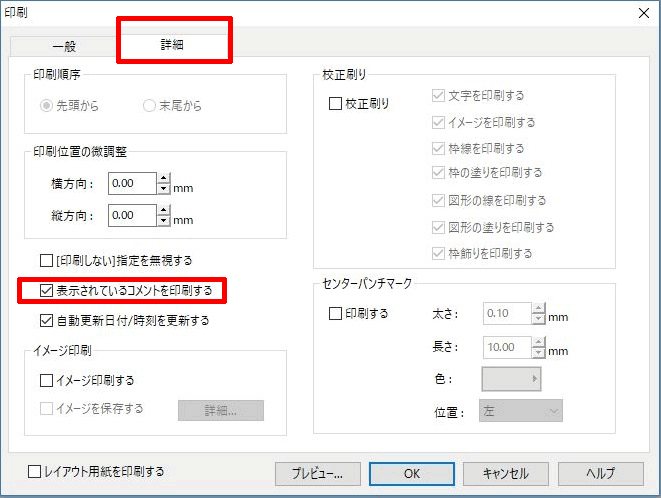Decrease the 縦方向 value with down arrow
The width and height of the screenshot is (661, 498).
point(164,221)
